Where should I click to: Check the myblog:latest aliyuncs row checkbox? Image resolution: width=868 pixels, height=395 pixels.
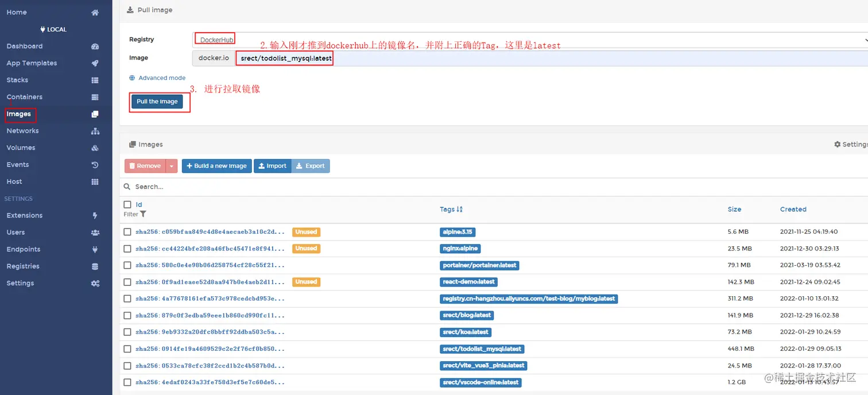pos(127,299)
